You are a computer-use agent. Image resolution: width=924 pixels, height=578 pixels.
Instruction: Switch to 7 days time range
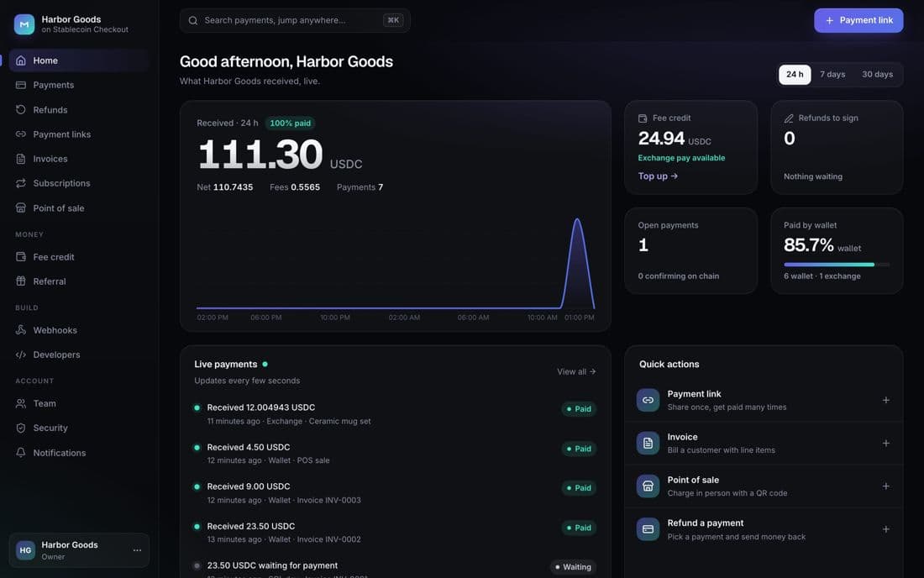[x=832, y=75]
